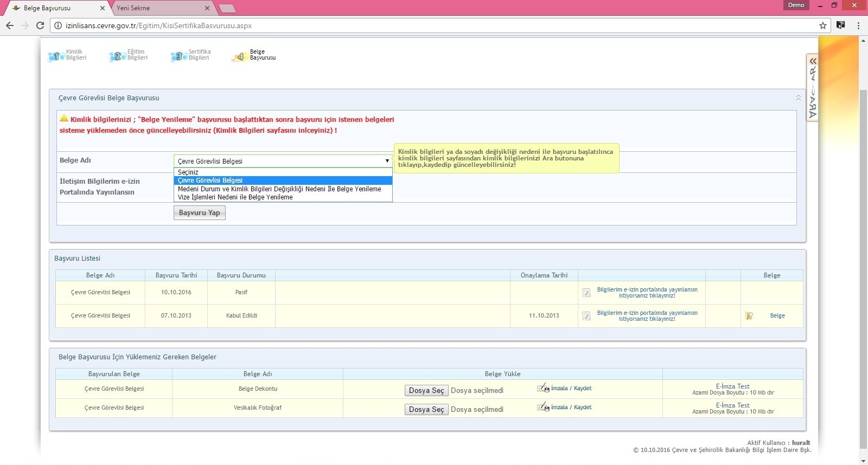
Task: Click the step 2 Eğitim Bilgileri icon
Action: [117, 56]
